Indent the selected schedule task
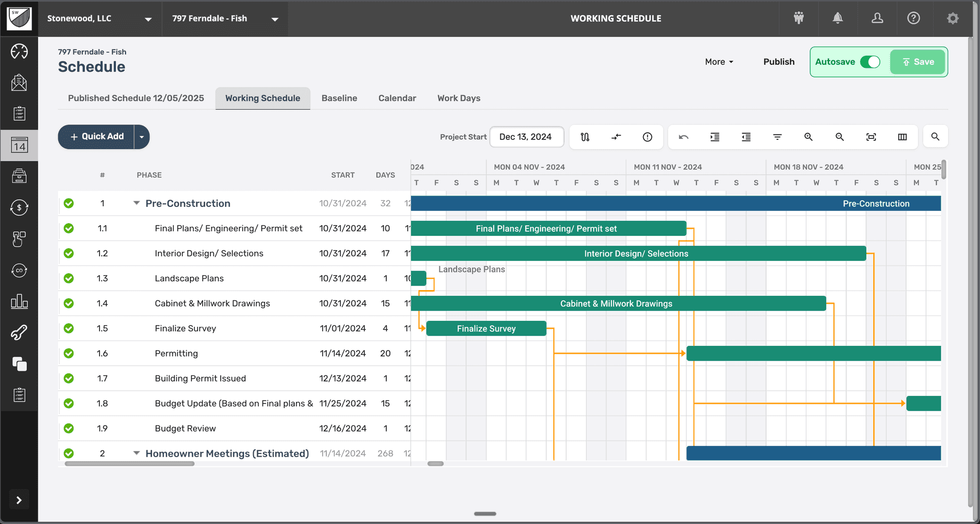 pos(715,137)
